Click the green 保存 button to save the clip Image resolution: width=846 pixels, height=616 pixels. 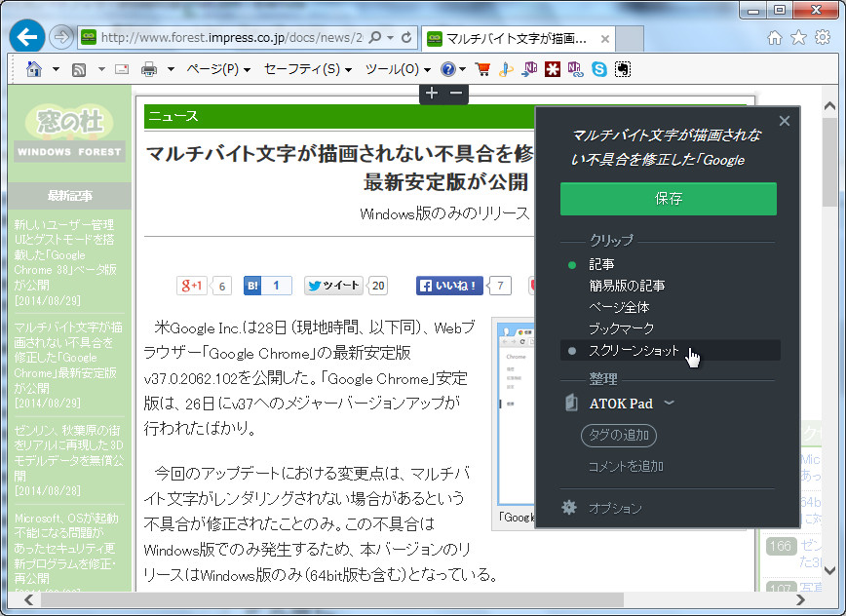[x=668, y=199]
